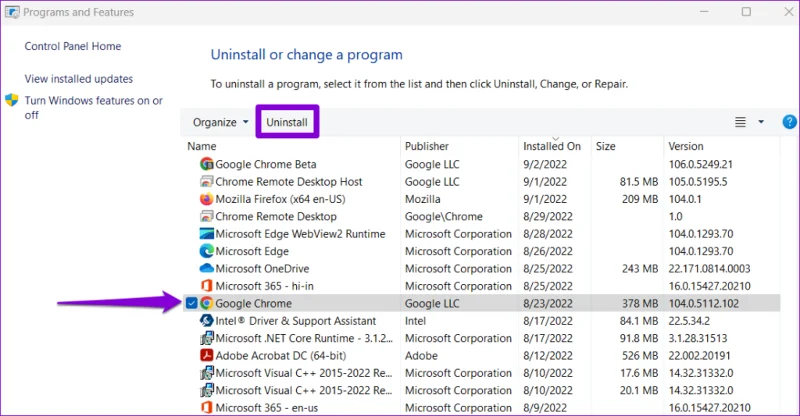Click the Adobe publisher cell
The height and width of the screenshot is (416, 800).
(x=421, y=355)
